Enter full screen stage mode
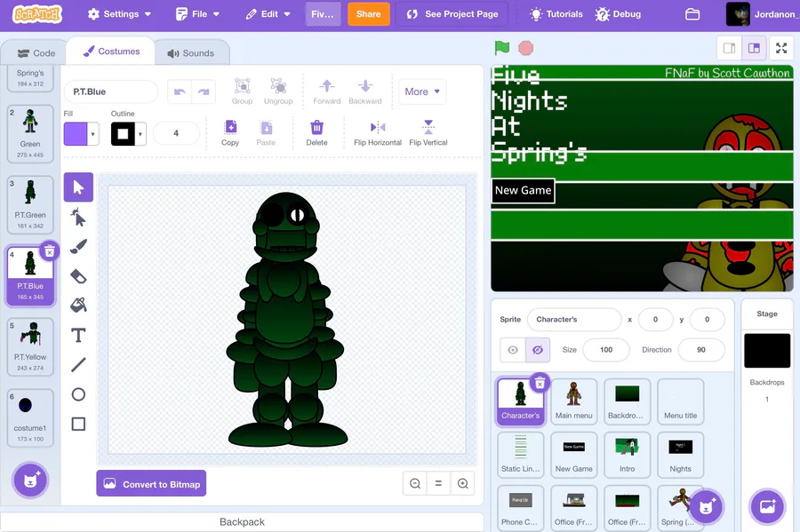Screen dimensions: 800x532 coord(781,49)
